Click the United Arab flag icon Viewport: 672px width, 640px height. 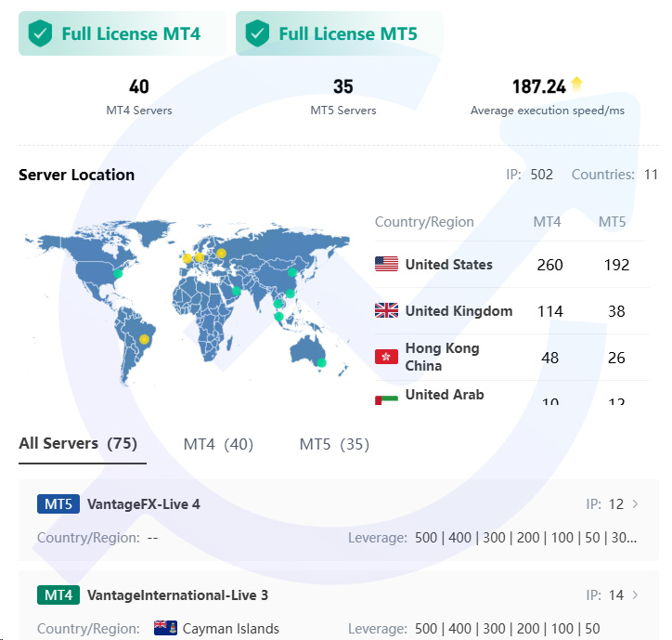(386, 399)
